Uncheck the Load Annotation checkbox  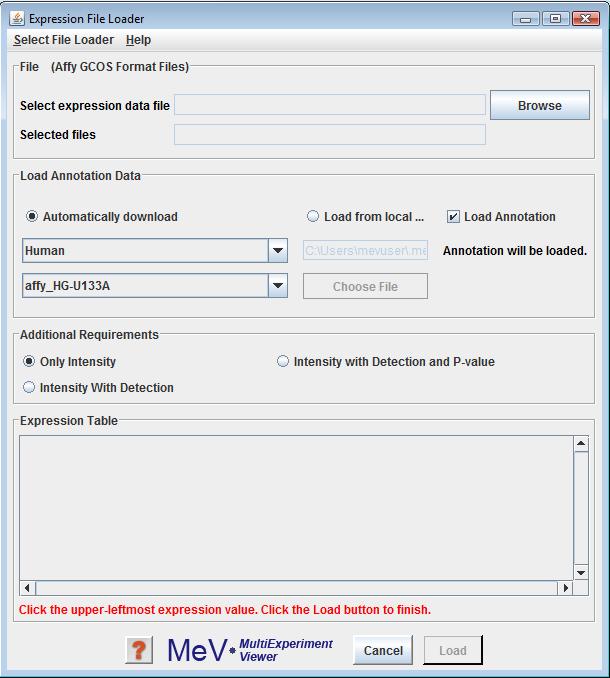(x=453, y=217)
